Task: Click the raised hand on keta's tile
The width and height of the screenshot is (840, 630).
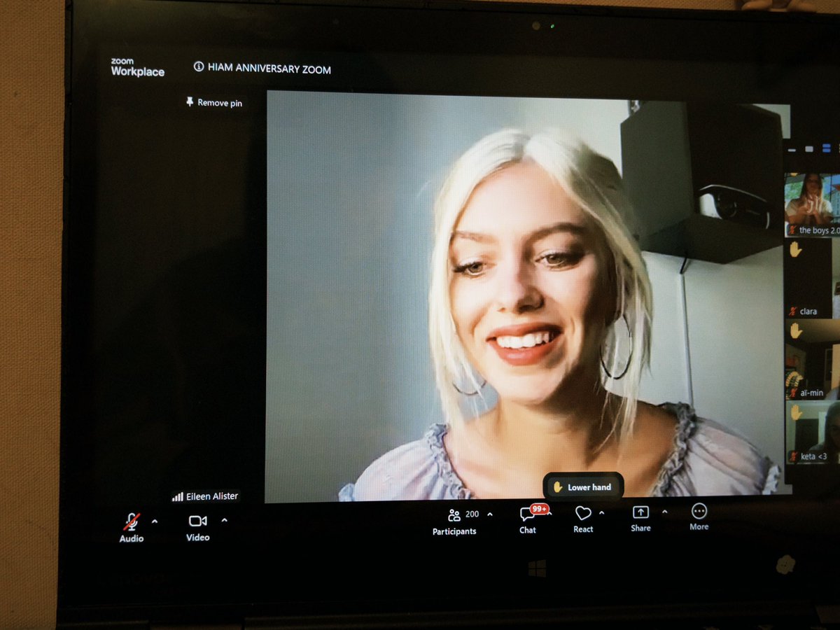Action: (796, 413)
